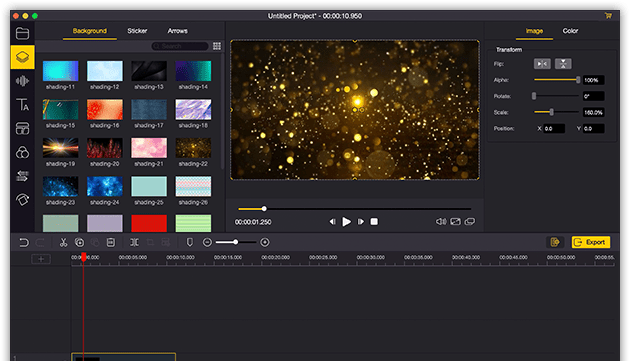Open the Filters overlapping-circles icon

pyautogui.click(x=22, y=152)
